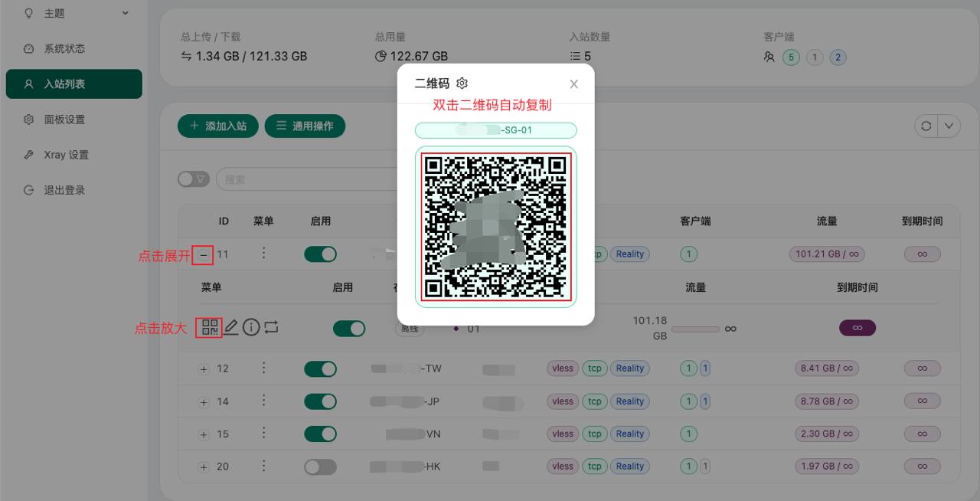Go to 系统状态 in the sidebar
This screenshot has height=501, width=980.
74,48
